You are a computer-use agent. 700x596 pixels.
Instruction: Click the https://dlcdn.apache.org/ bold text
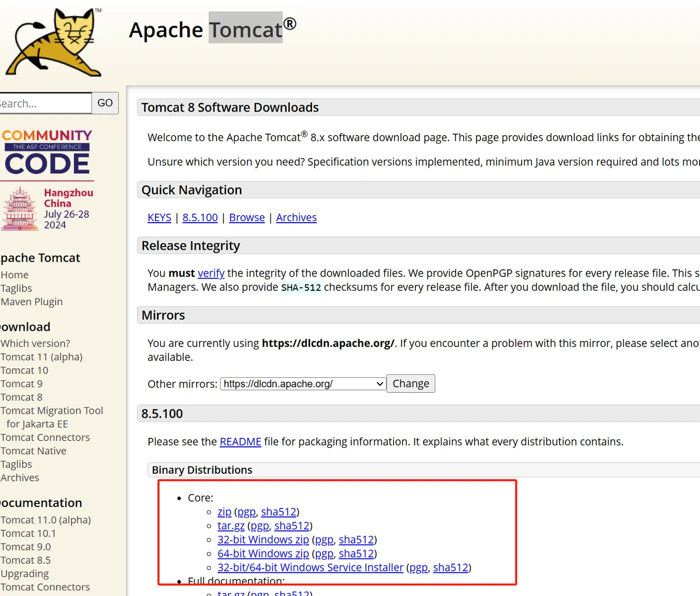[328, 343]
